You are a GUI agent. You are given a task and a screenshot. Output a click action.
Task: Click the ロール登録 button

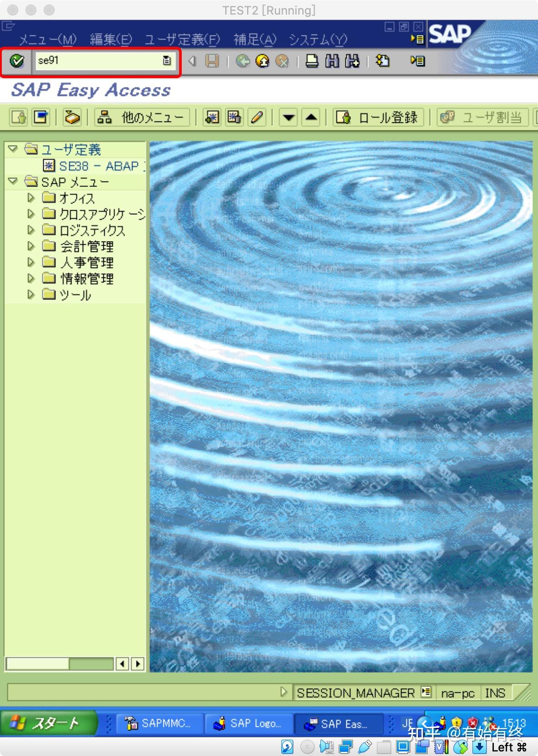[x=379, y=118]
